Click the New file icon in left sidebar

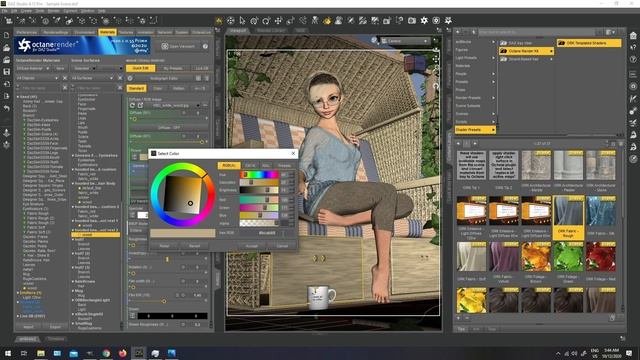tap(7, 36)
